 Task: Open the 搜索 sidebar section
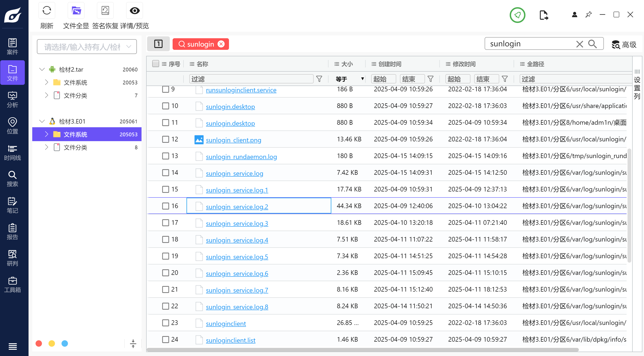[x=13, y=178]
